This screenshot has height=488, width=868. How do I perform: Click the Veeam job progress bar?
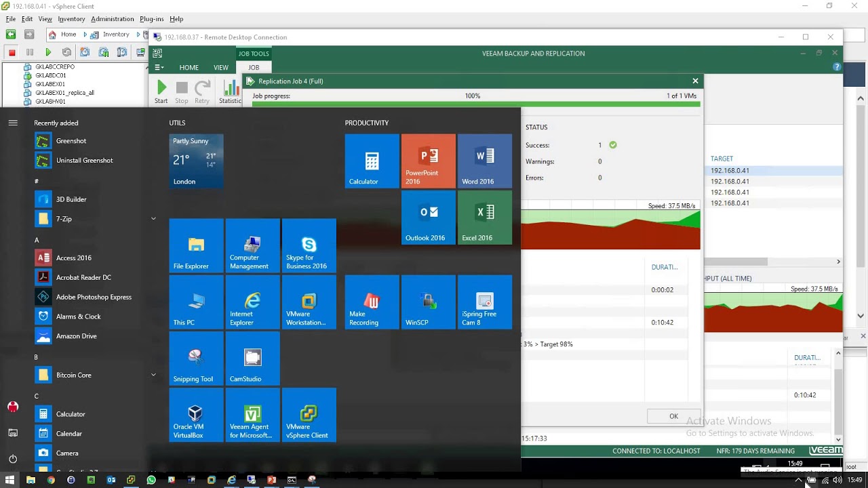(x=475, y=104)
